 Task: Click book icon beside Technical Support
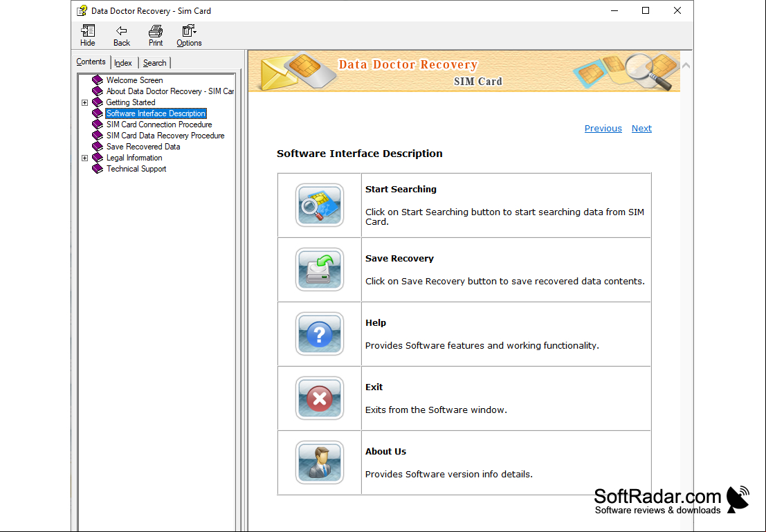[98, 169]
